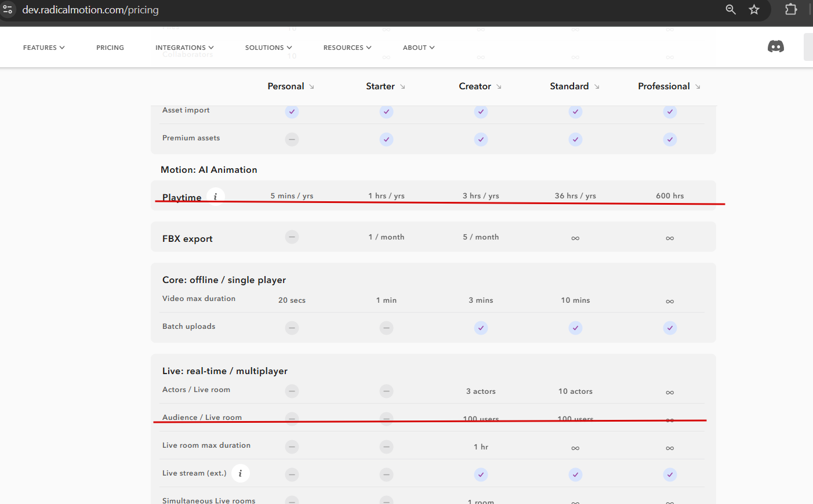Click Batch uploads checkmark under Professional
This screenshot has width=813, height=504.
[670, 328]
